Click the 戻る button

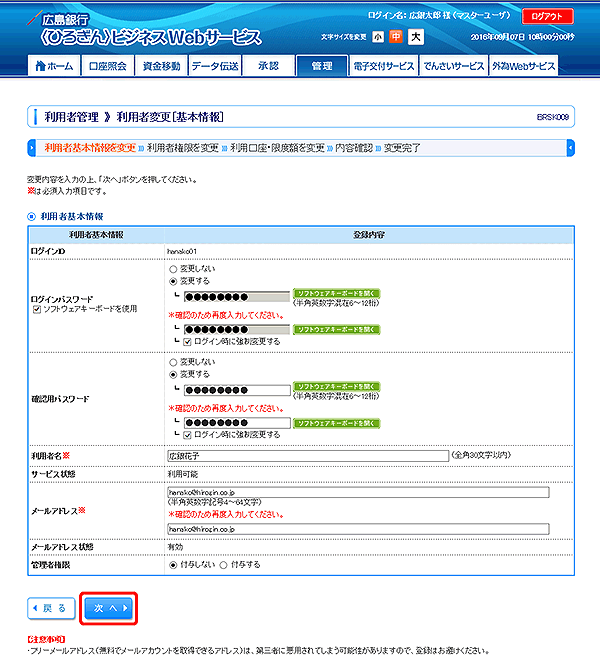click(50, 608)
